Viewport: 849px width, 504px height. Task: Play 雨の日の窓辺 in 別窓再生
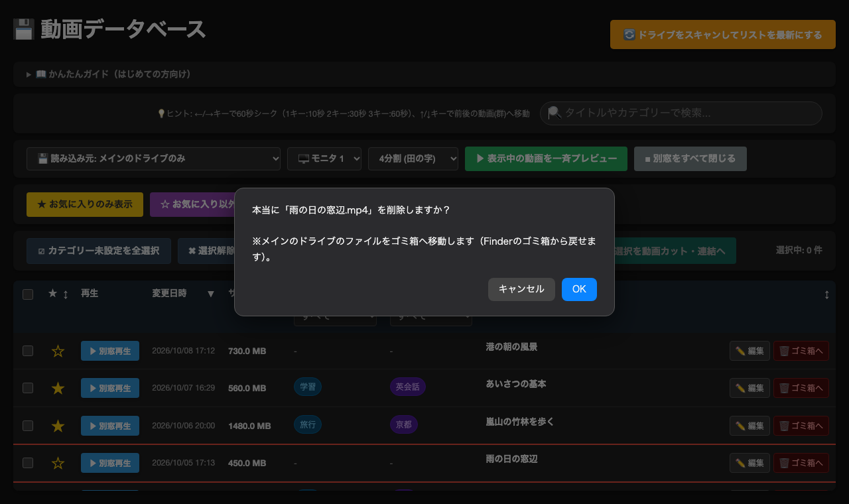point(110,463)
